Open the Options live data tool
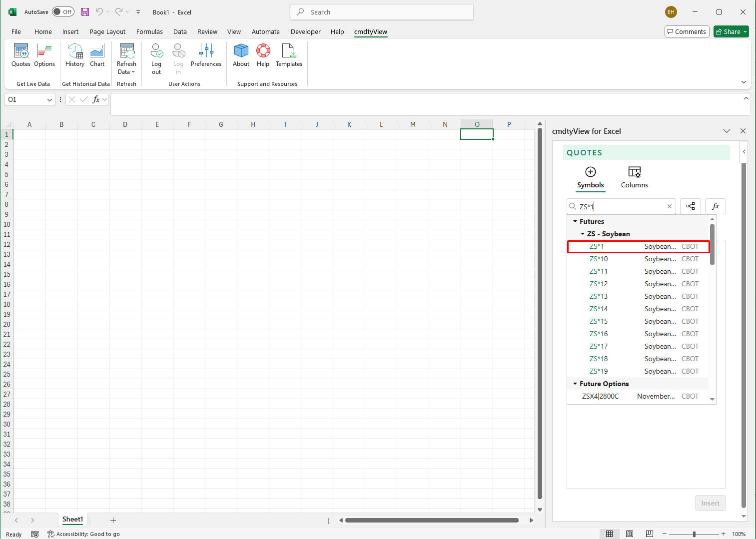 tap(44, 55)
